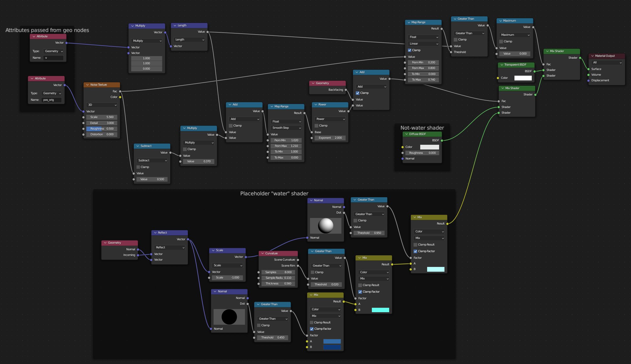The image size is (631, 364).
Task: Open the Diffuse BSDF Color swatch
Action: [x=429, y=147]
